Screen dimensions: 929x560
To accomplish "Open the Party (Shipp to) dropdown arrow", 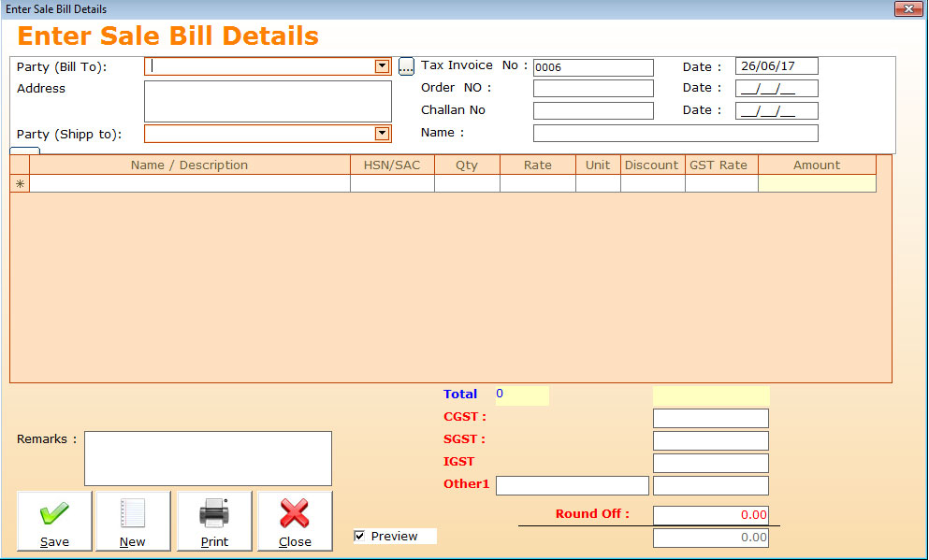I will [382, 134].
